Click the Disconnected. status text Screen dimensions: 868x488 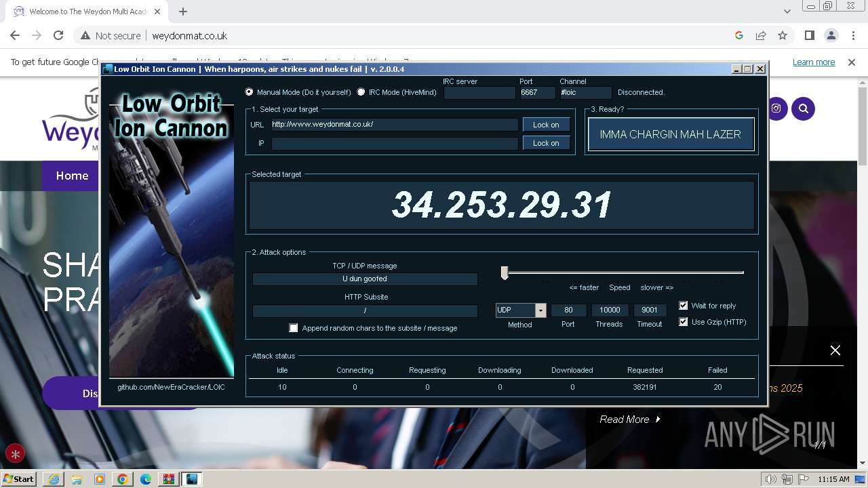pos(641,92)
